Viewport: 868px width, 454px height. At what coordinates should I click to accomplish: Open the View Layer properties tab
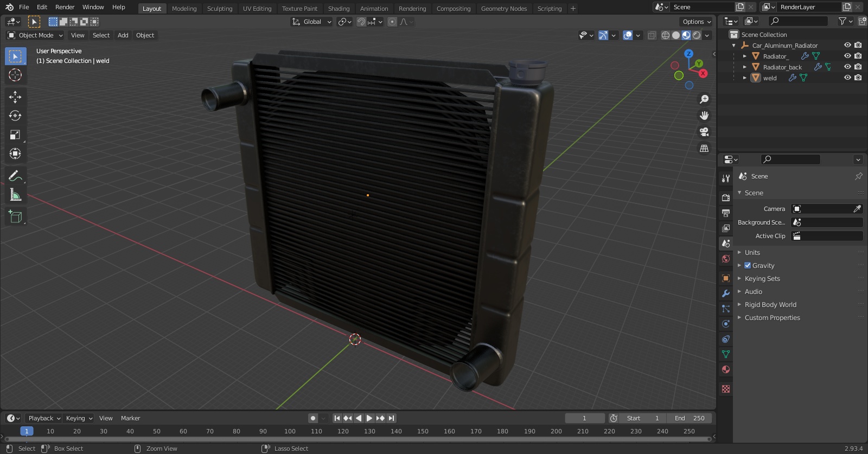tap(726, 228)
